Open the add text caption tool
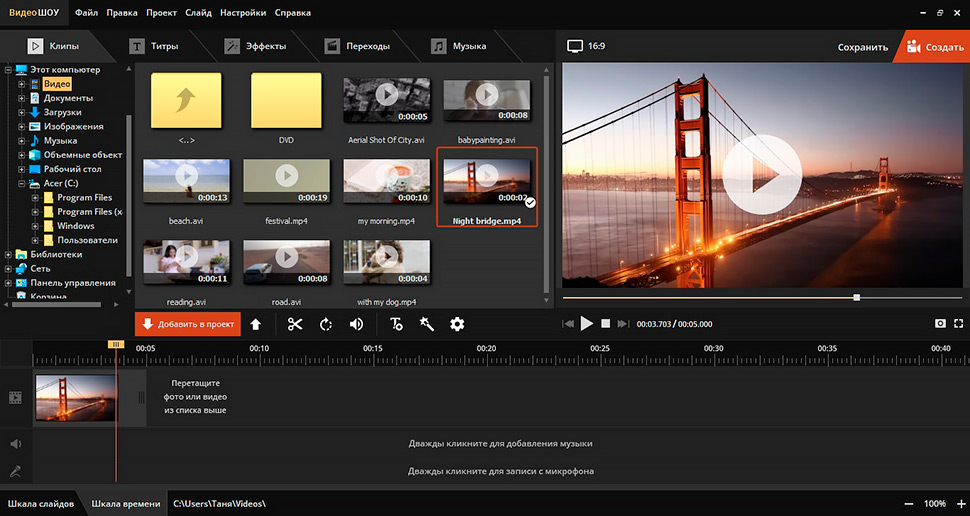The height and width of the screenshot is (516, 970). tap(397, 324)
